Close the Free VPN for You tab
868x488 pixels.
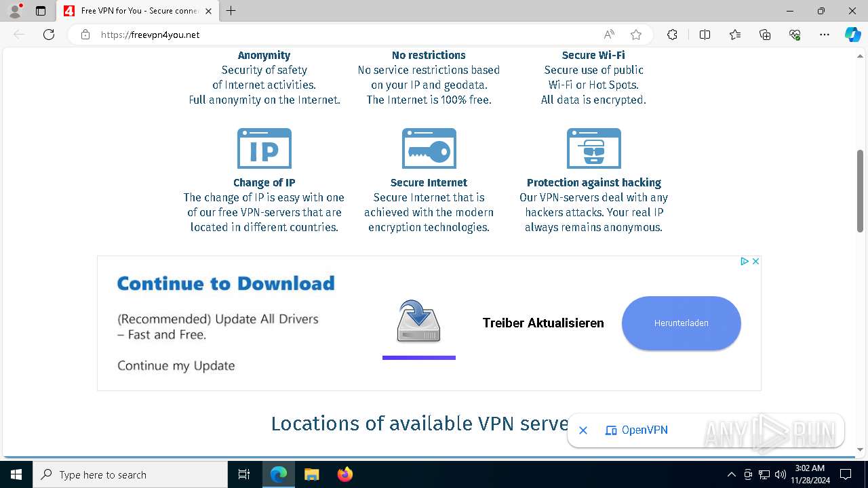click(208, 11)
